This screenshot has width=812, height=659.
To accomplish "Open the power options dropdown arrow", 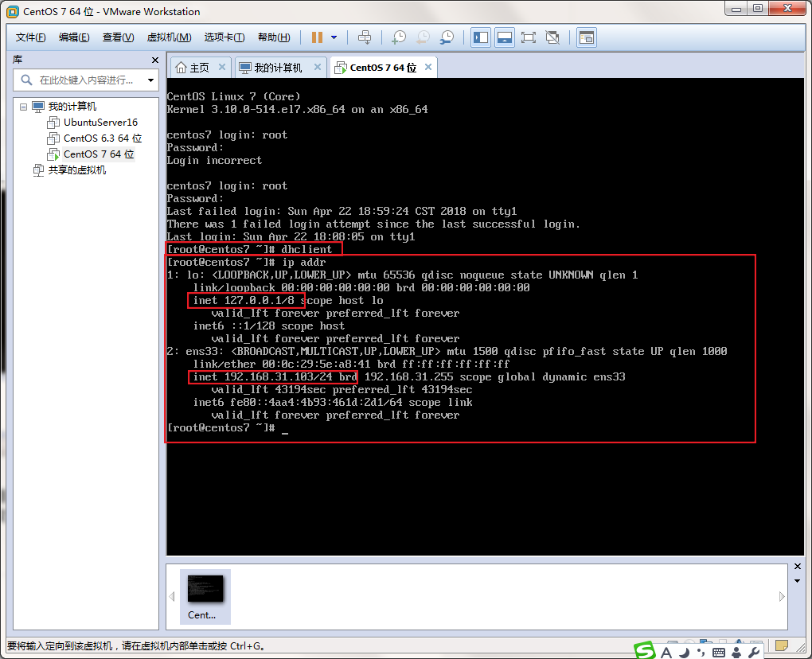I will [x=334, y=37].
